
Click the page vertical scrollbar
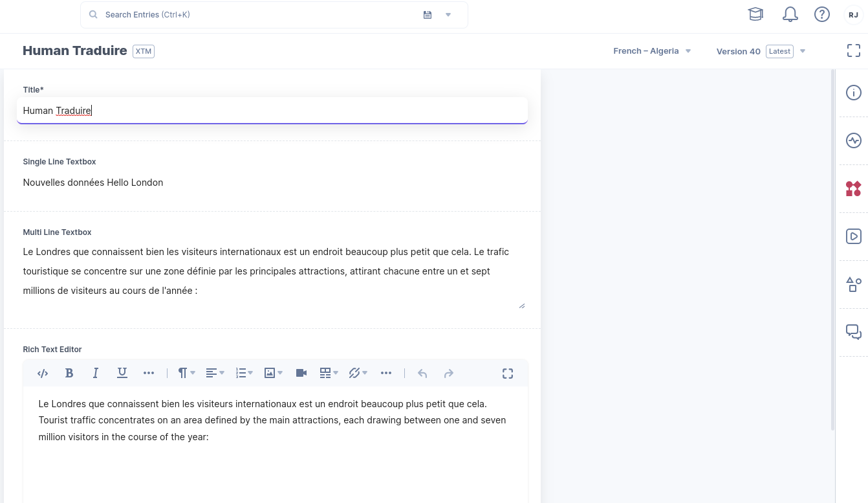coord(832,250)
